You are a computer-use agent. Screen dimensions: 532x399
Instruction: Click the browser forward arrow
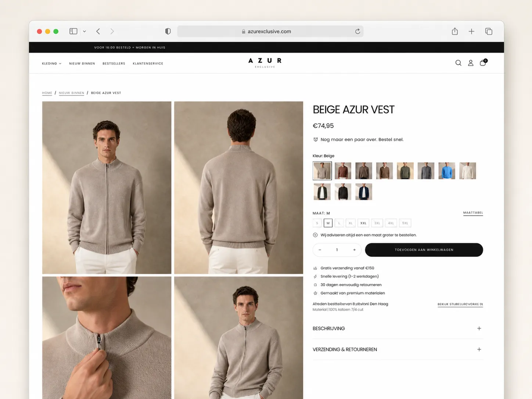click(112, 31)
